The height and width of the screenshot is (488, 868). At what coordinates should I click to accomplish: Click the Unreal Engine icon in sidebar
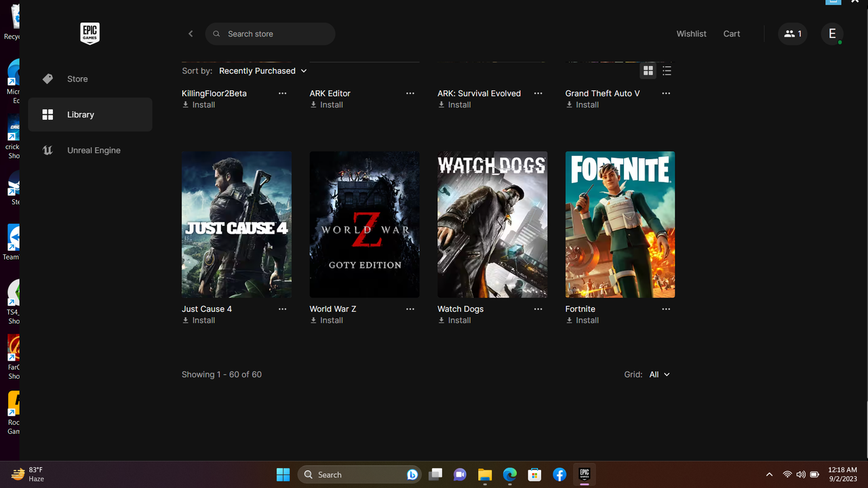(x=47, y=150)
